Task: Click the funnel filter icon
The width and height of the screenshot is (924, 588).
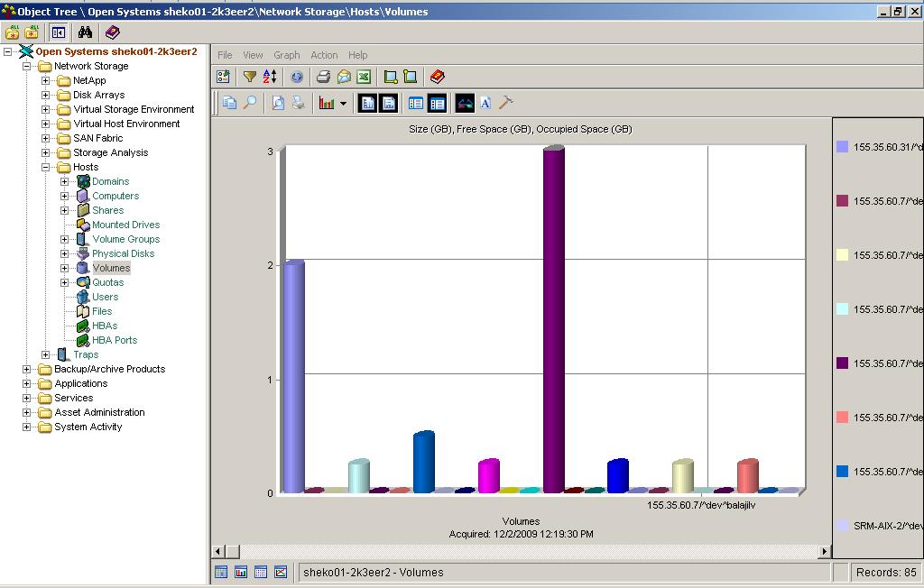Action: (250, 78)
